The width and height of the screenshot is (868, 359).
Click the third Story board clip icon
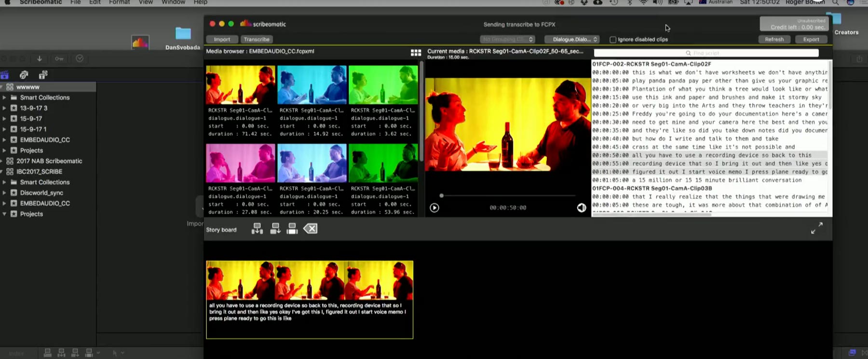[292, 229]
